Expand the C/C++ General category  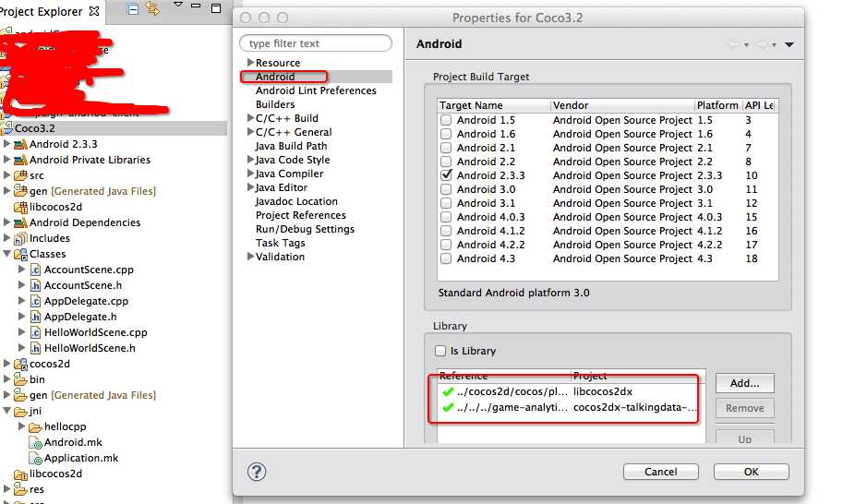click(250, 132)
